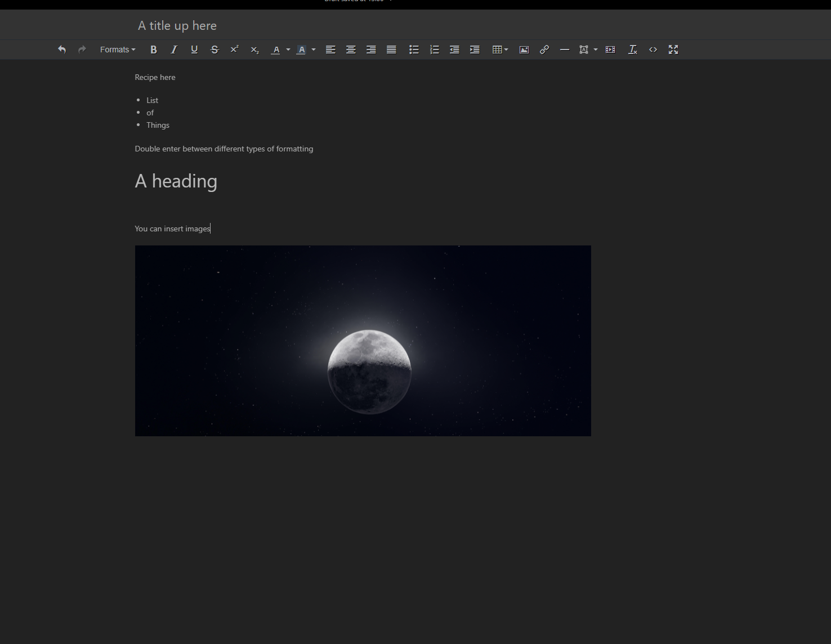Viewport: 831px width, 644px height.
Task: Undo the last edit
Action: [x=62, y=50]
